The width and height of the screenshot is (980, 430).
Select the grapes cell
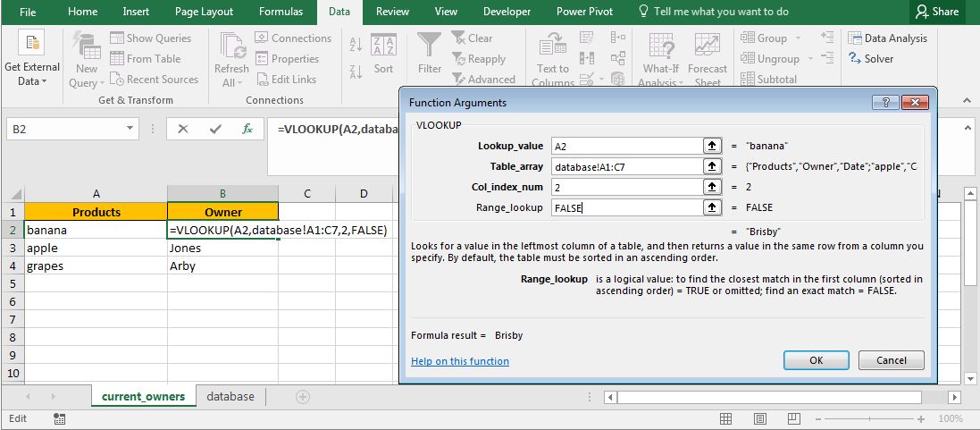click(x=96, y=266)
